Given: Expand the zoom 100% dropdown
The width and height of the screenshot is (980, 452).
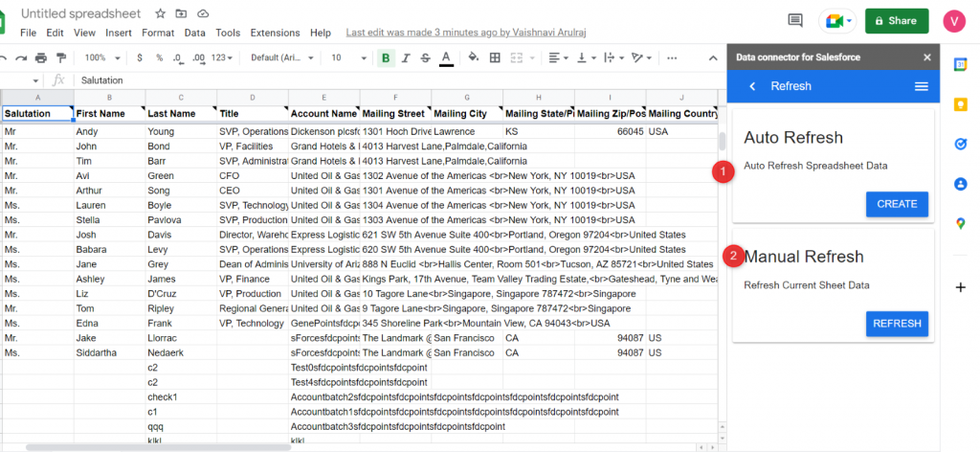Looking at the screenshot, I should tap(102, 57).
